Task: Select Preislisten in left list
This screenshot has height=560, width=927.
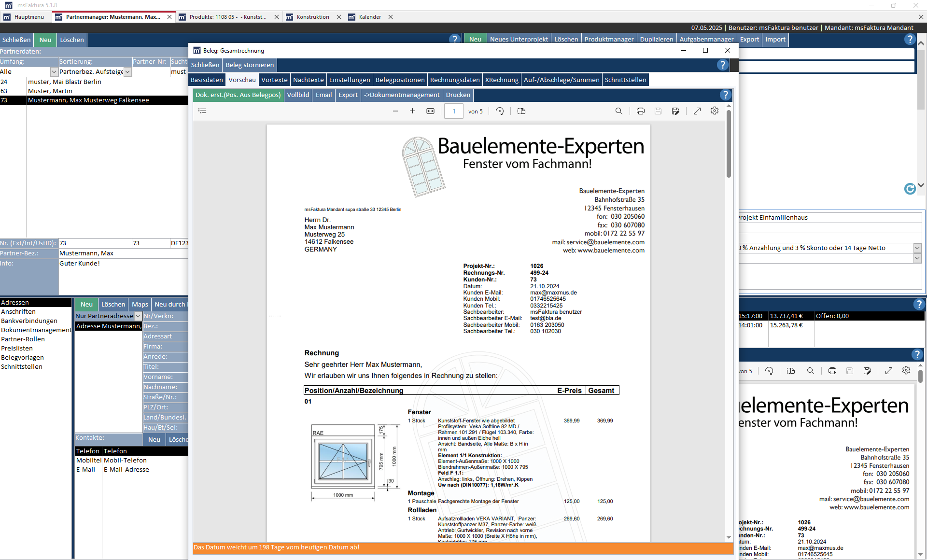Action: coord(17,348)
